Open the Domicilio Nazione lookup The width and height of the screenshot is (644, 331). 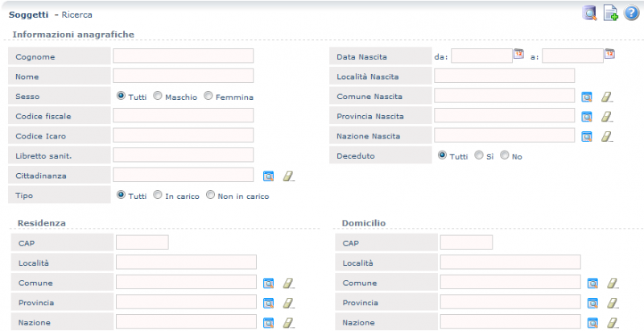592,322
